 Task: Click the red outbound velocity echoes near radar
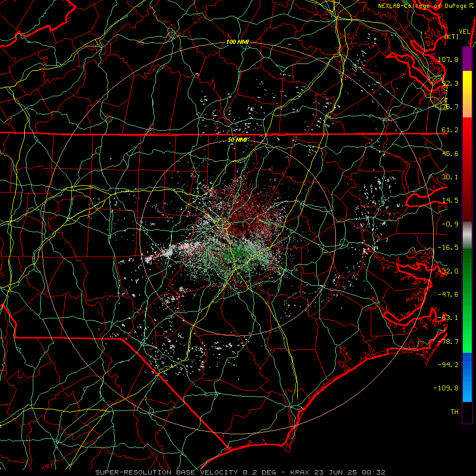click(252, 209)
